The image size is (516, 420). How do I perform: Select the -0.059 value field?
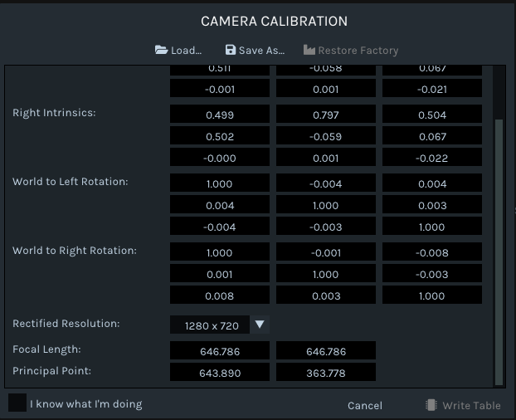(326, 135)
